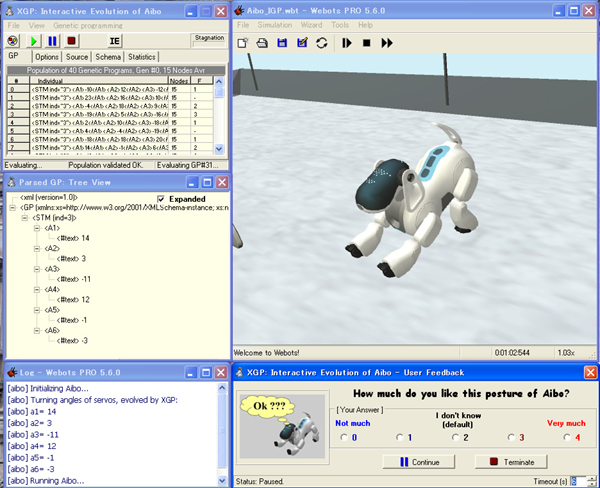
Task: Click the Nodes column header in population table
Action: 179,80
